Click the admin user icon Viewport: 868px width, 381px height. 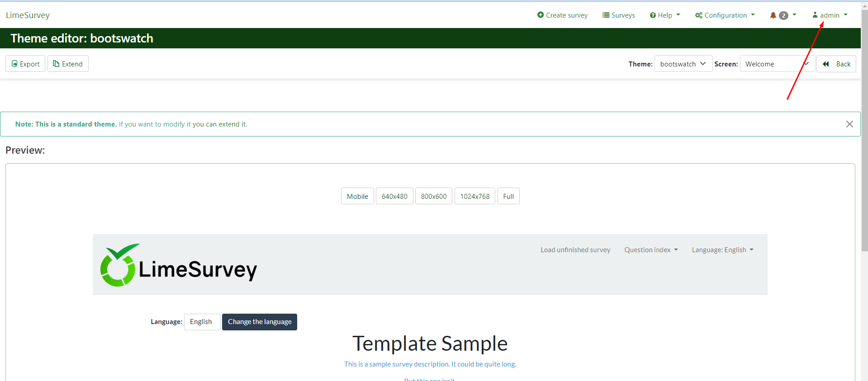point(815,15)
